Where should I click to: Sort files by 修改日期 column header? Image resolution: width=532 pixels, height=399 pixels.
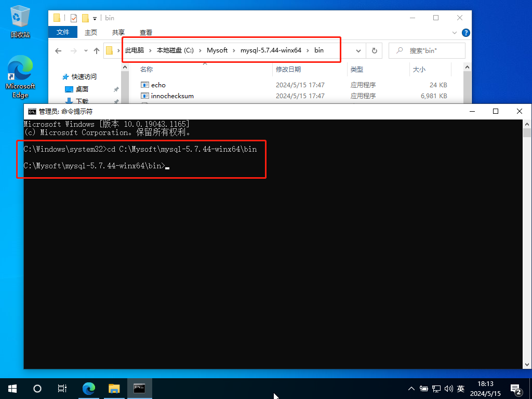tap(288, 69)
